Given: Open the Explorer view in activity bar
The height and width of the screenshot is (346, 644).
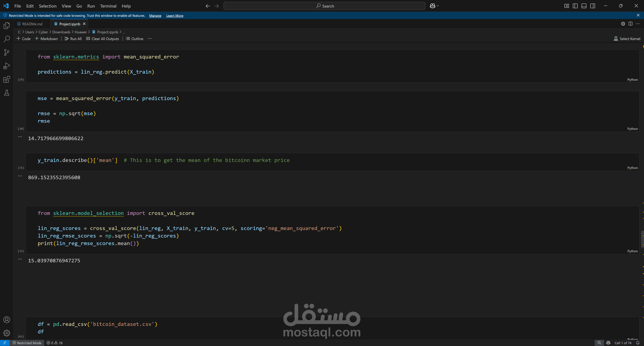Looking at the screenshot, I should [x=7, y=26].
